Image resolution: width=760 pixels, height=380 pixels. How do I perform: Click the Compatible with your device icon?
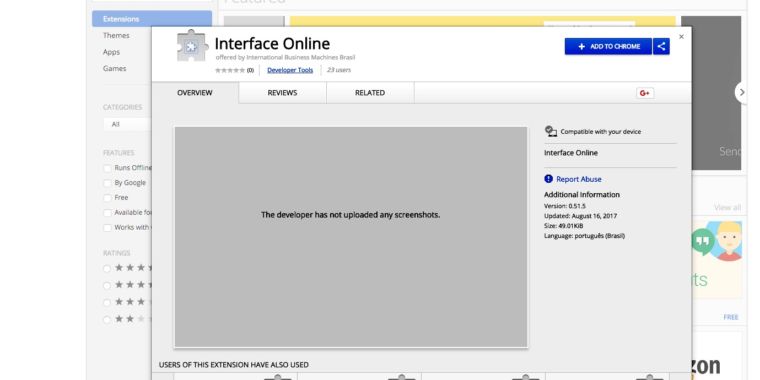click(x=551, y=131)
